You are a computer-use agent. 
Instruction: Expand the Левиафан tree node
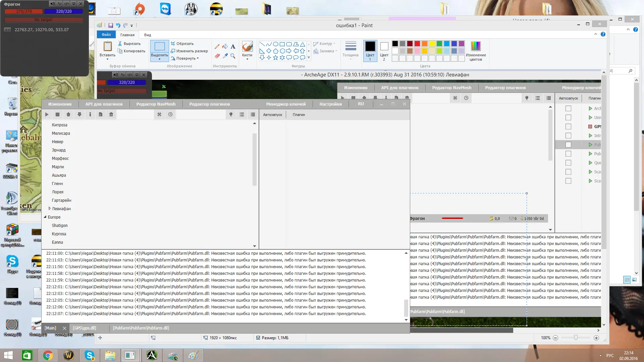(x=50, y=208)
